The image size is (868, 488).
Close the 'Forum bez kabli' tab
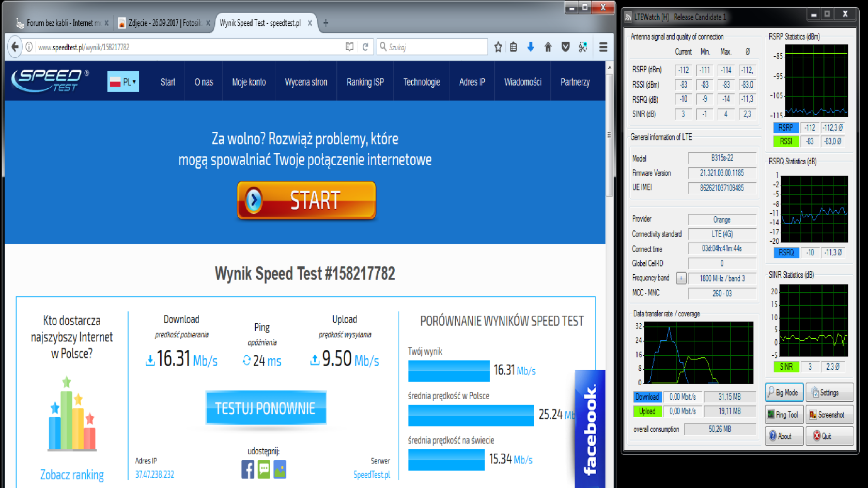[106, 23]
